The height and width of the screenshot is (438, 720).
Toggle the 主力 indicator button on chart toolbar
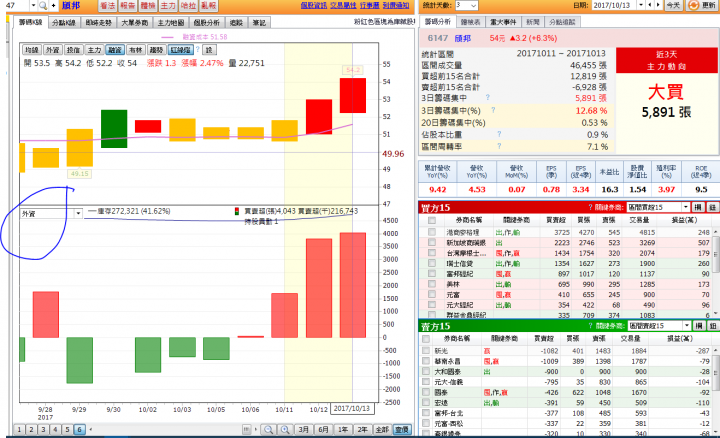[94, 50]
